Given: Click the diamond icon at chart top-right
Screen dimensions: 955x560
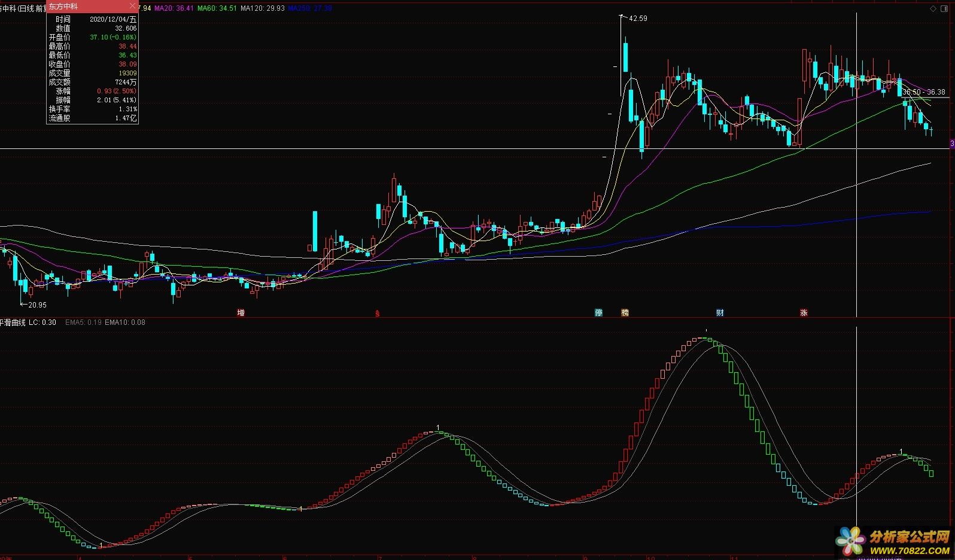Looking at the screenshot, I should pos(932,8).
